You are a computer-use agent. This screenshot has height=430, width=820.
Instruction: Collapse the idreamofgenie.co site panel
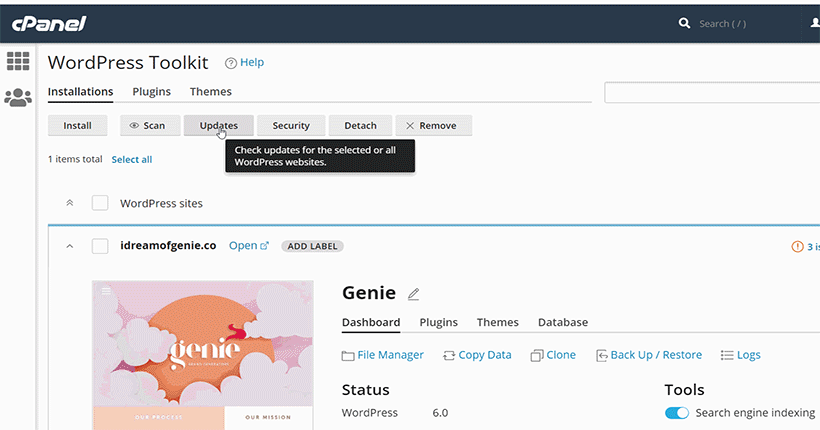click(x=70, y=246)
